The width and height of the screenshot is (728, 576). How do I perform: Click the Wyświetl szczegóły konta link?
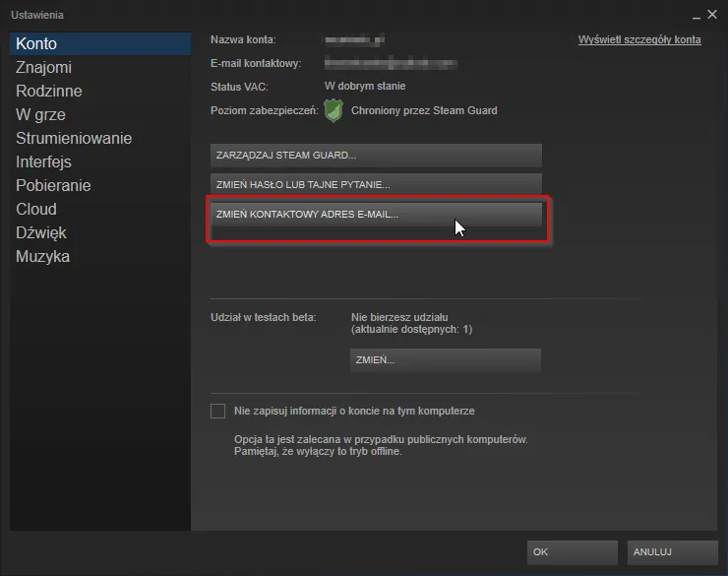click(639, 40)
